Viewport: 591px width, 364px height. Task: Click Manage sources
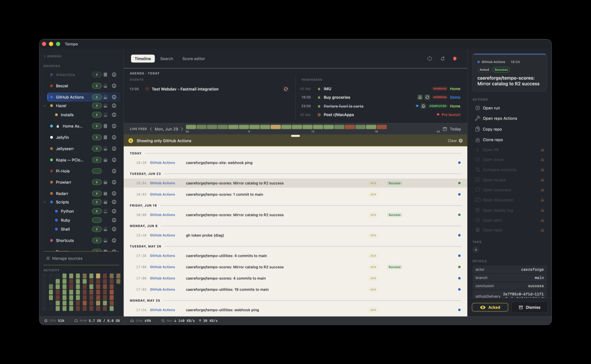(x=67, y=258)
